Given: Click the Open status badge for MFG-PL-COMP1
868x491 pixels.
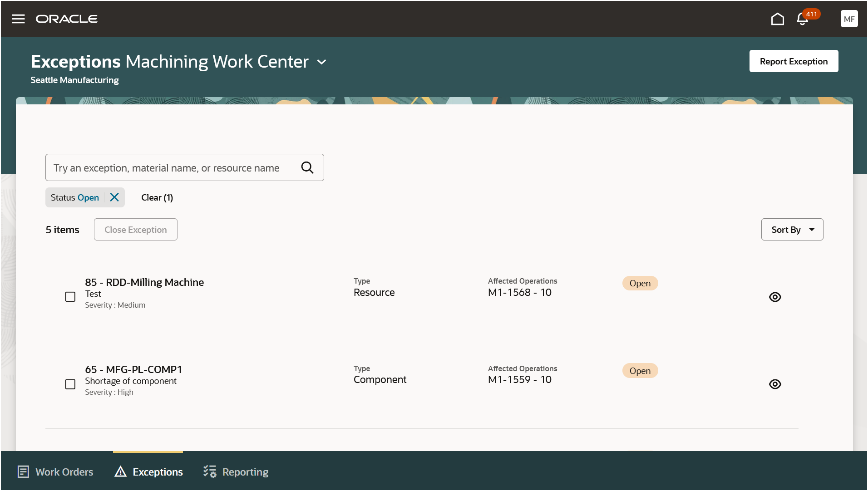Looking at the screenshot, I should [640, 371].
